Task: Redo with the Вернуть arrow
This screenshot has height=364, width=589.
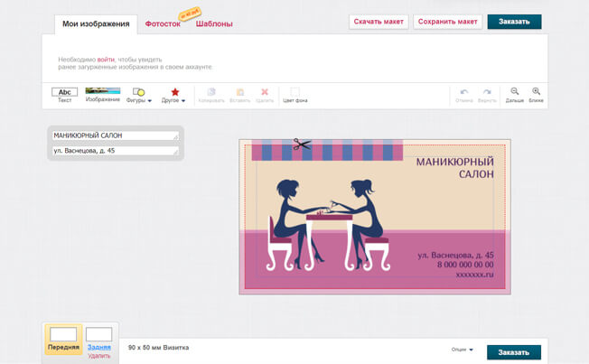Action: 487,96
